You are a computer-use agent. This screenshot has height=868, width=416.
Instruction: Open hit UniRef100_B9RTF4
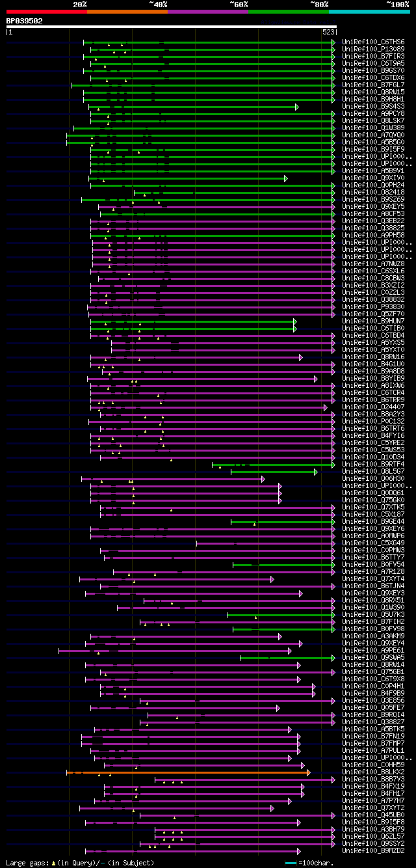373,464
